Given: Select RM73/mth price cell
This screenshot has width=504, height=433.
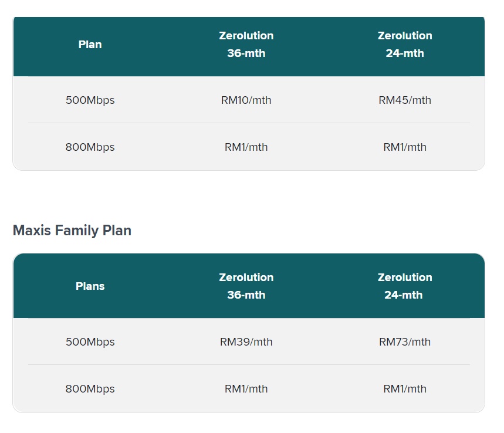Looking at the screenshot, I should 405,341.
